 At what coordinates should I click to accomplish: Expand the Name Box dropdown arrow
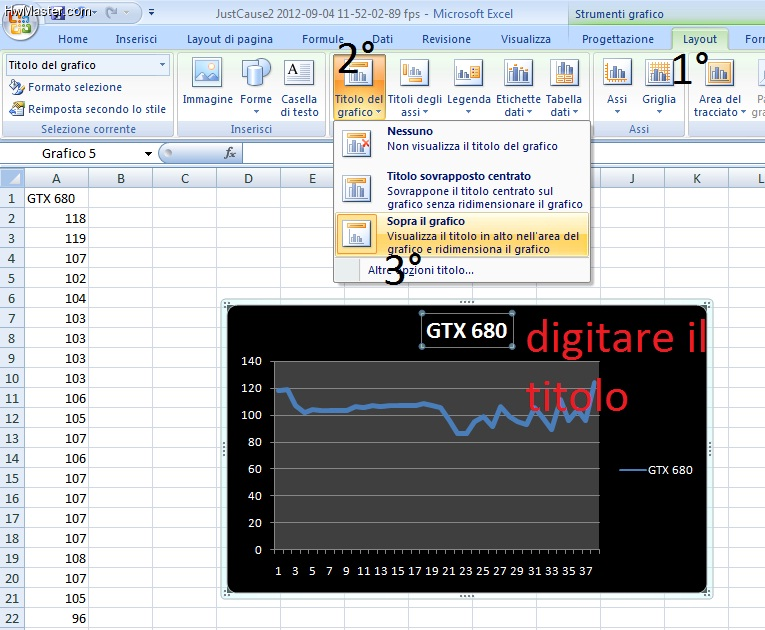(x=148, y=154)
